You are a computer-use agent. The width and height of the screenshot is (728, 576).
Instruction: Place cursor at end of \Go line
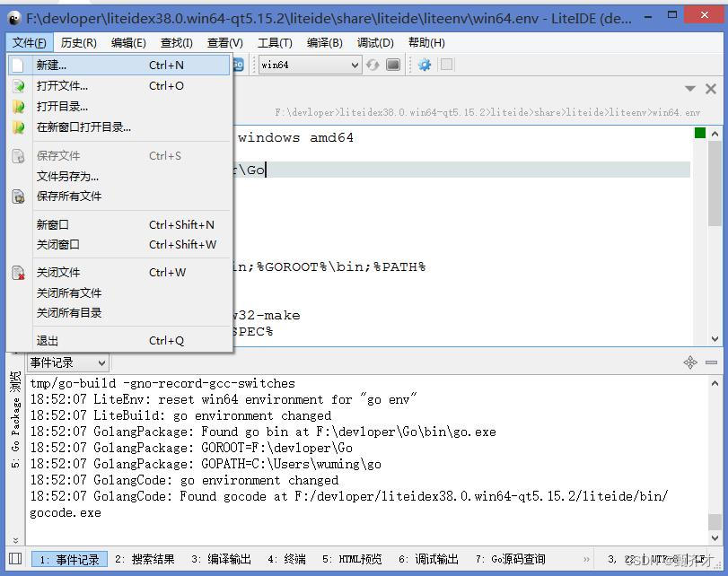click(266, 170)
